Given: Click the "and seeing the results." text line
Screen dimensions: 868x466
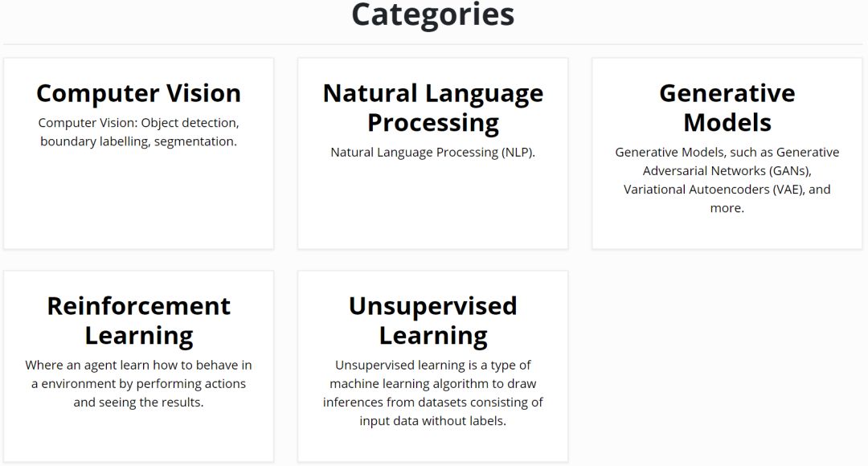Looking at the screenshot, I should click(x=138, y=402).
